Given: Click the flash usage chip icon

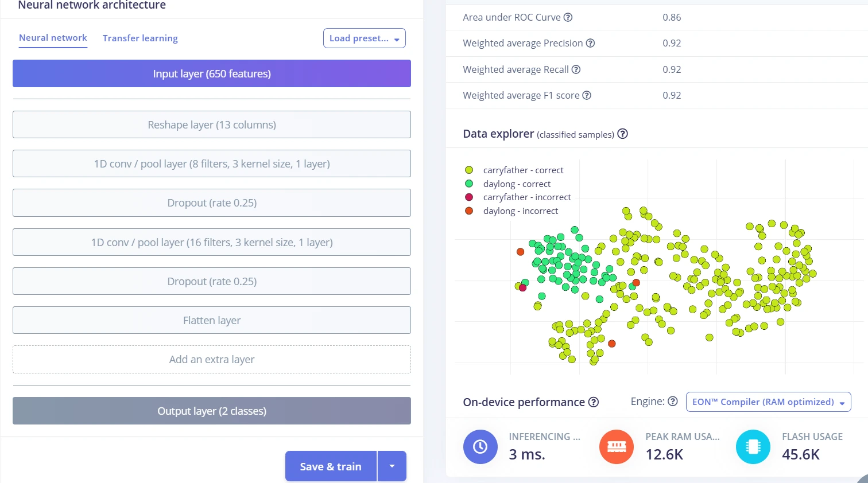Looking at the screenshot, I should tap(753, 446).
